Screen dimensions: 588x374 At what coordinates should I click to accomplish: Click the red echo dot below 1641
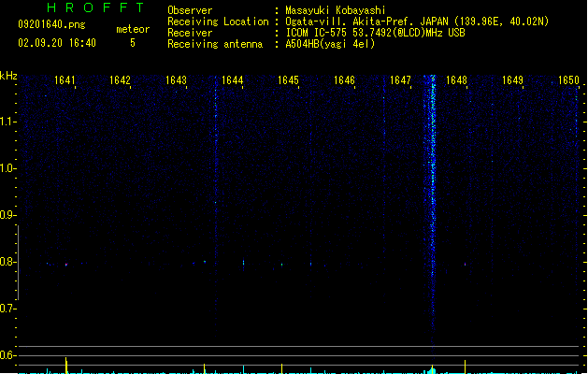(x=66, y=265)
